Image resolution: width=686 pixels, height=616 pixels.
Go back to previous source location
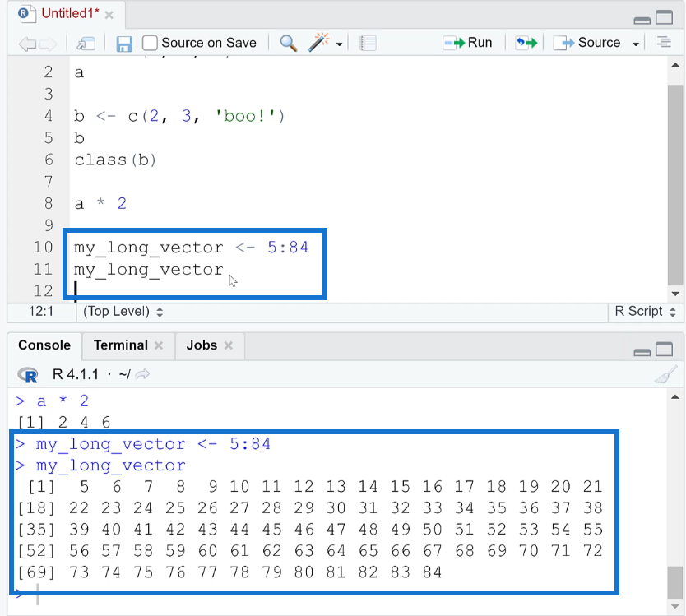[x=27, y=44]
